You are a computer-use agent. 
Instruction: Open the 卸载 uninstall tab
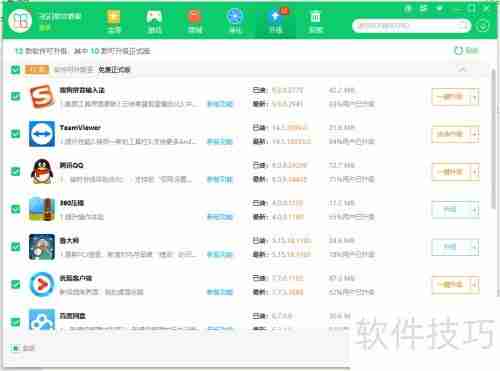click(315, 21)
